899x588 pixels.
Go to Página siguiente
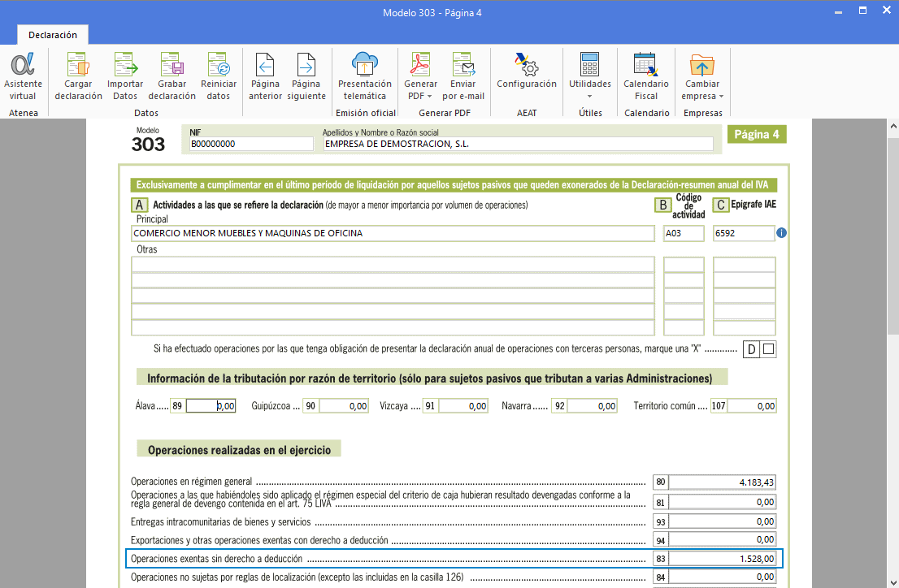point(306,77)
